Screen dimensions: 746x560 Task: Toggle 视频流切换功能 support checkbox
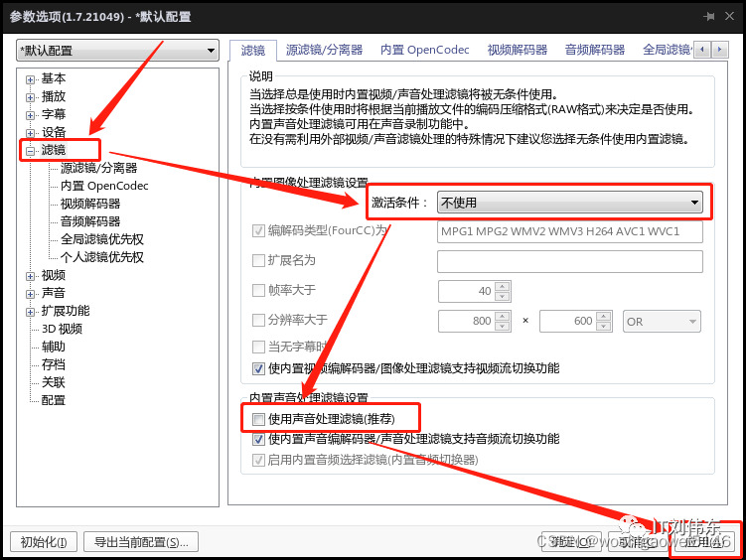(258, 368)
